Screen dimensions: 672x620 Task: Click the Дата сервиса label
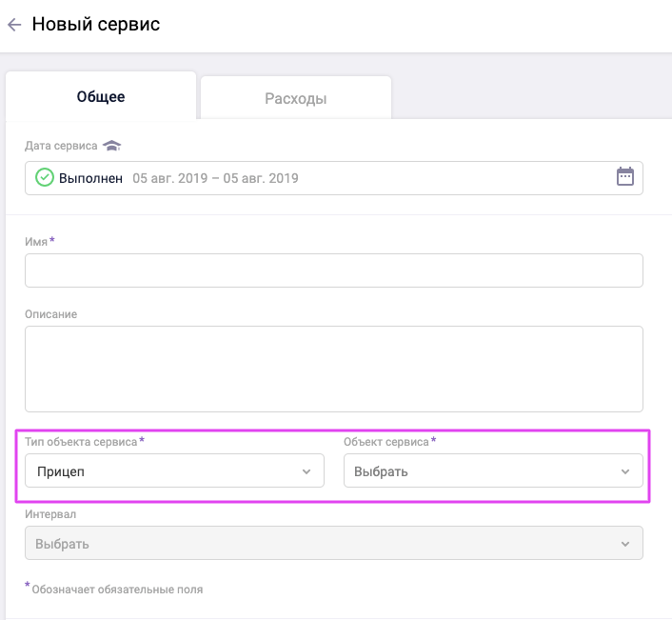point(61,147)
